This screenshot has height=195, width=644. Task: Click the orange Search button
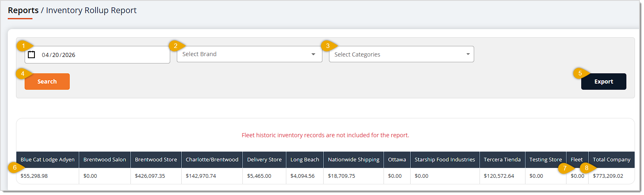coord(47,82)
